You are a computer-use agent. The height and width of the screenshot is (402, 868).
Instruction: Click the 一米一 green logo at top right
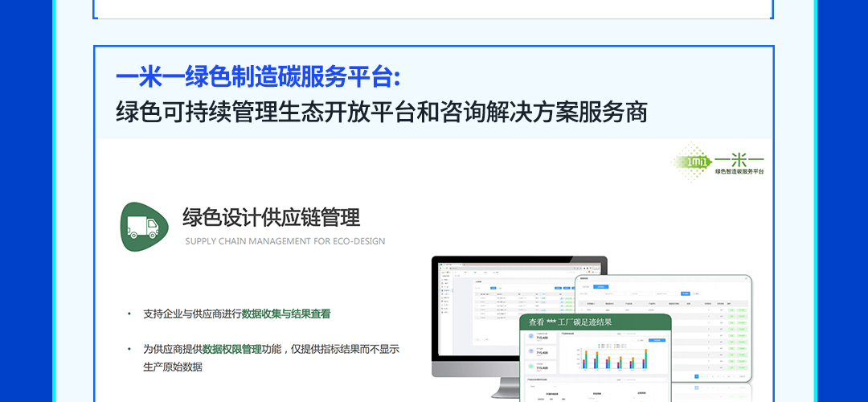click(x=718, y=162)
